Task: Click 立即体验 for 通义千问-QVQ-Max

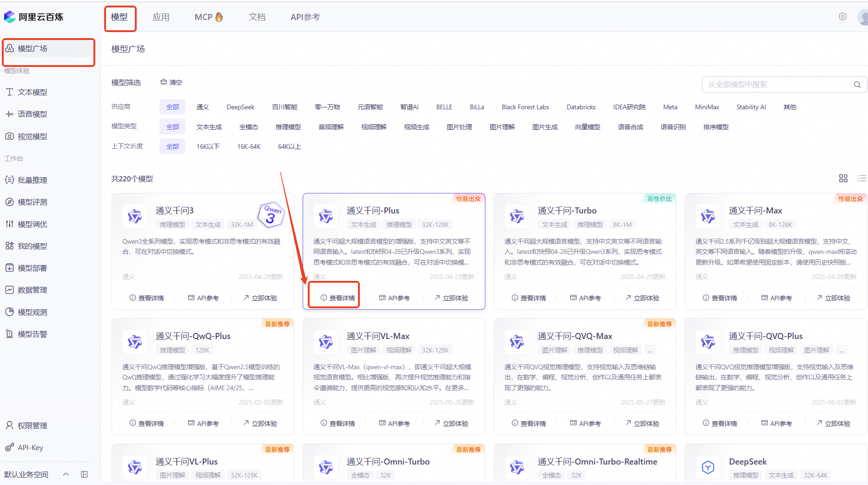Action: 642,424
